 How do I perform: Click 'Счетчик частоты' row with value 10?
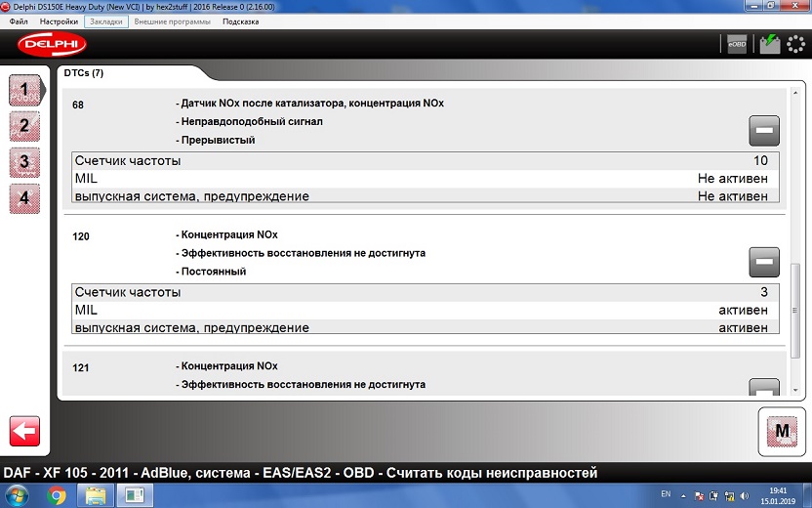425,160
